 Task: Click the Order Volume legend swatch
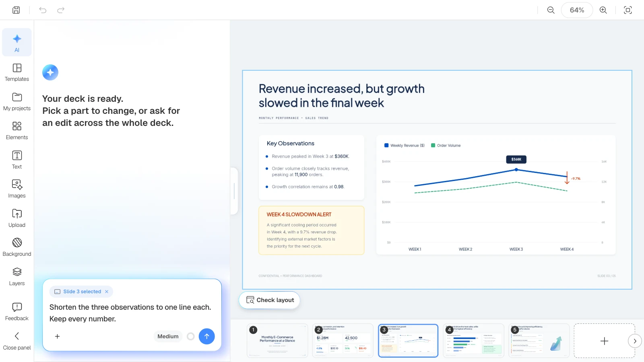[433, 146]
